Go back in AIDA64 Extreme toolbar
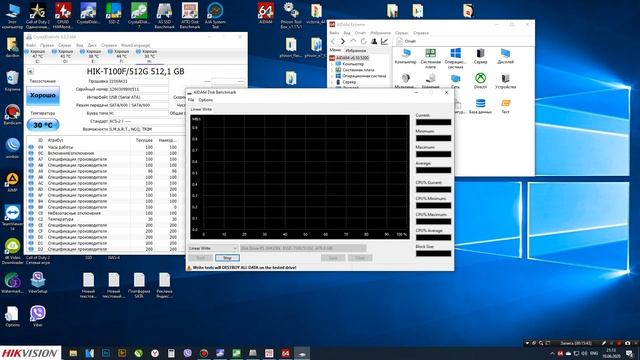 (x=333, y=41)
